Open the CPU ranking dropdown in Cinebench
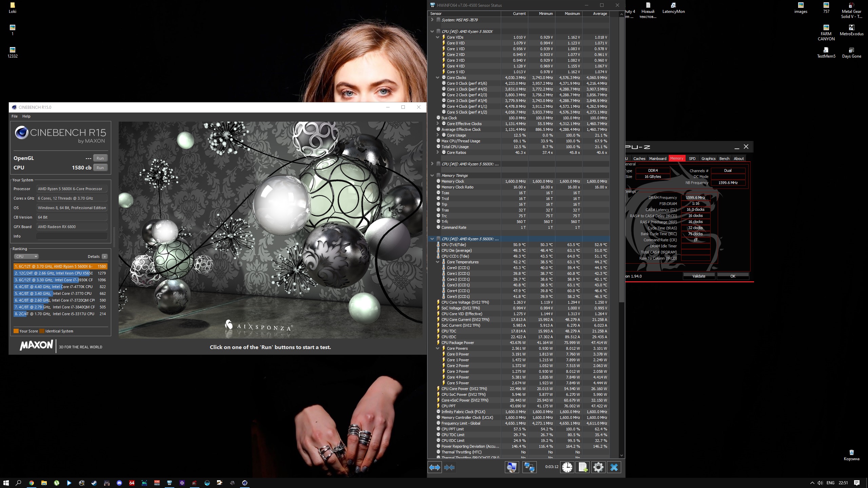 pos(26,257)
